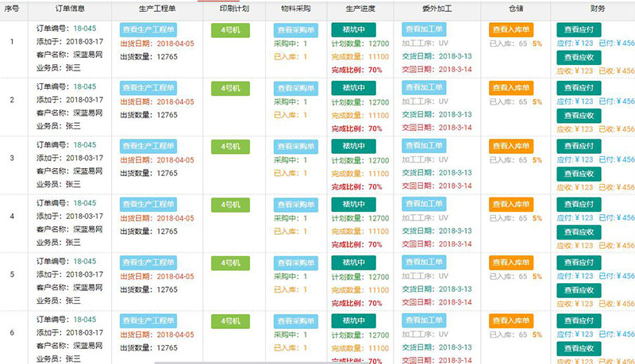
Task: Open 查看生产工程单 in row number 1
Action: click(x=148, y=29)
